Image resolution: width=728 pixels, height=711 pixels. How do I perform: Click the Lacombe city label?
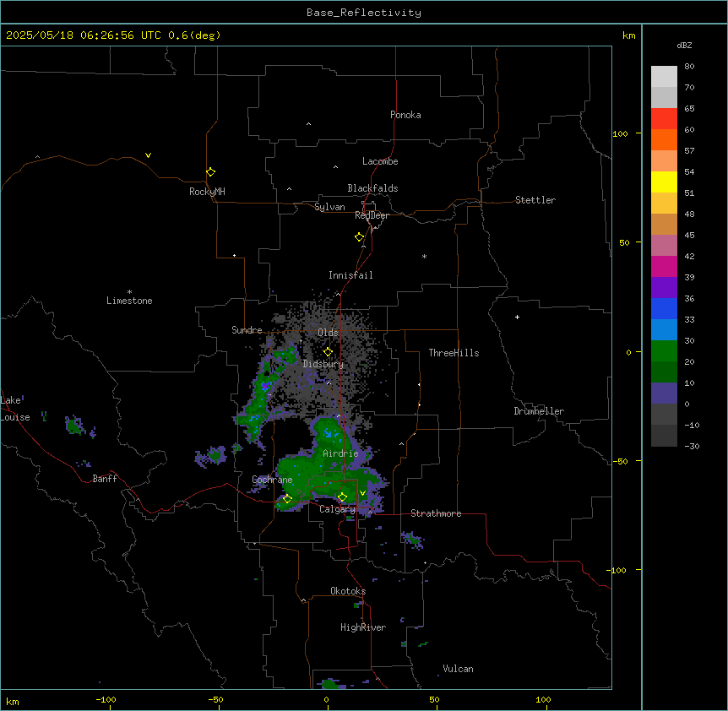coord(380,161)
